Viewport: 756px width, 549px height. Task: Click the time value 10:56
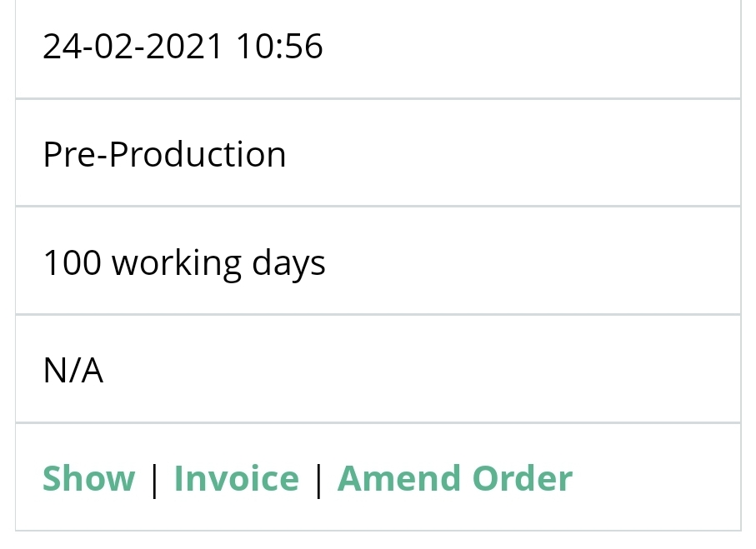point(279,47)
